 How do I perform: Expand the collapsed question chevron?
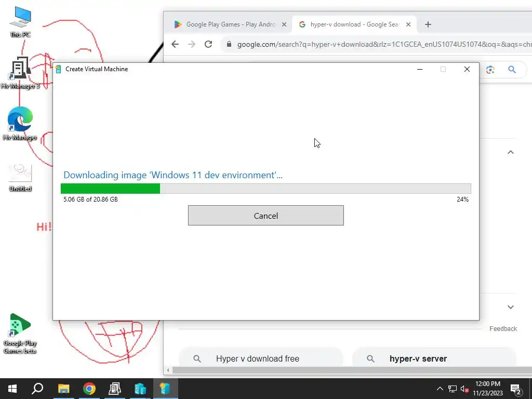point(510,307)
